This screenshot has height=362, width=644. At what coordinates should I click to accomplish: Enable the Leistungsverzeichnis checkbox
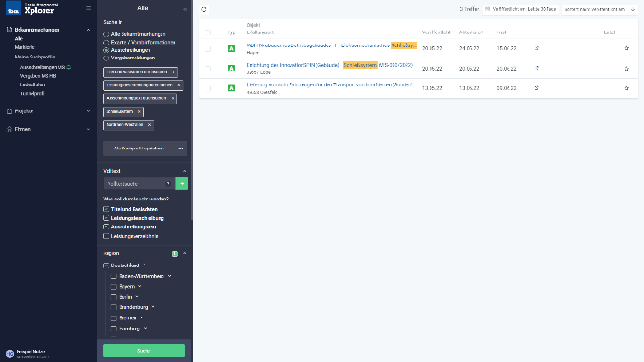(106, 236)
